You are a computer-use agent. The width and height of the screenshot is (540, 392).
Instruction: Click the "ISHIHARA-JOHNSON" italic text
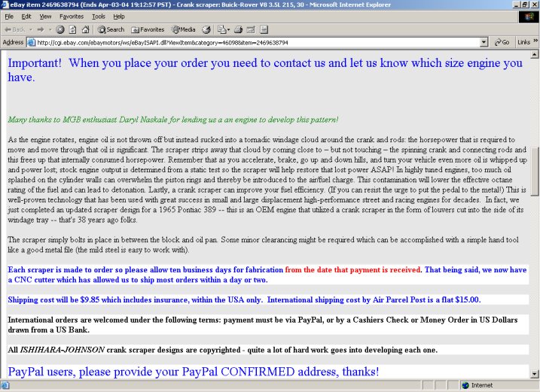63,350
